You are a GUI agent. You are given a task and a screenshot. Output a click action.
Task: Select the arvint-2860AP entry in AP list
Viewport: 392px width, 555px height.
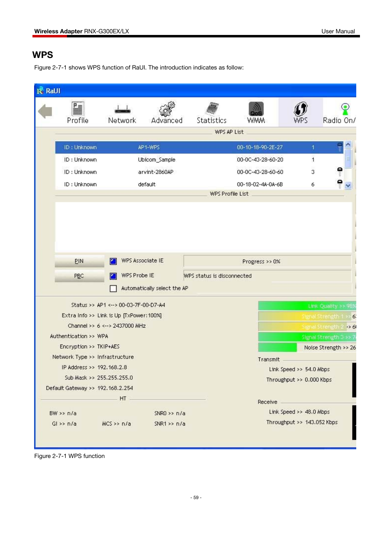point(199,172)
